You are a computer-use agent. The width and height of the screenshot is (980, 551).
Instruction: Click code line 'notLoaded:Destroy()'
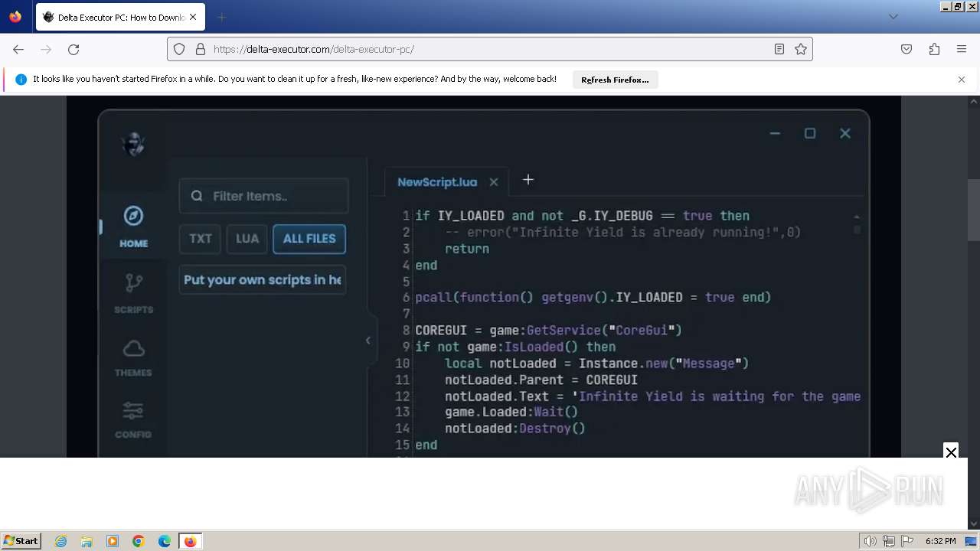tap(515, 429)
